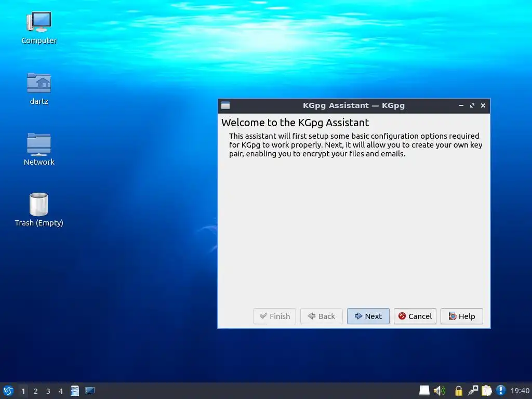Open Help for the KGpg Assistant
Viewport: 532px width, 399px height.
tap(462, 316)
